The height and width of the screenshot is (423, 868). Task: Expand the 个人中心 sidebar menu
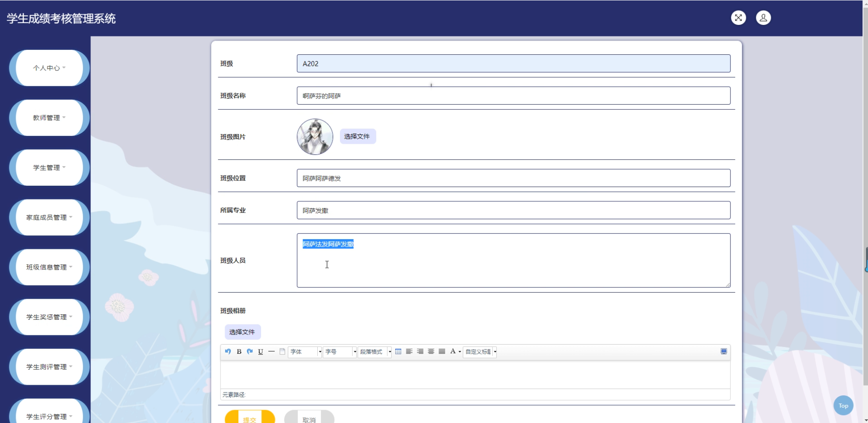click(49, 68)
